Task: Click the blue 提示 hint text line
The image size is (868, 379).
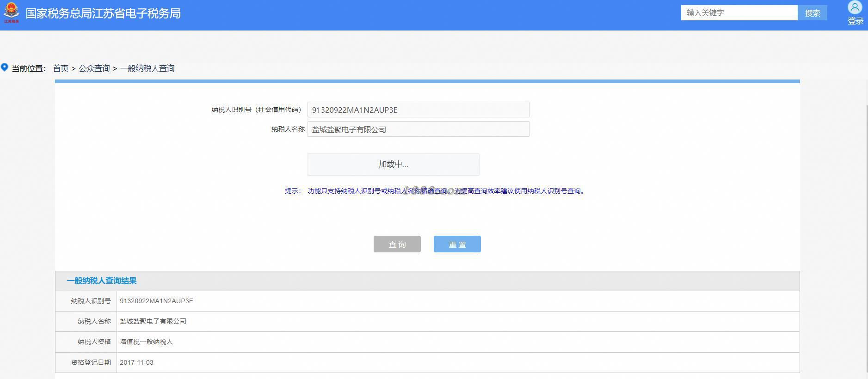Action: 435,191
